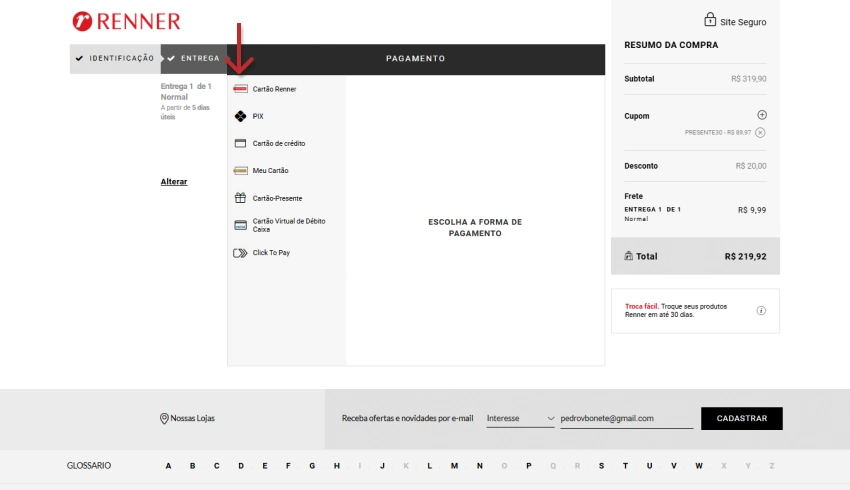This screenshot has width=850, height=490.
Task: Click the shopping bag icon beside Total
Action: (628, 256)
